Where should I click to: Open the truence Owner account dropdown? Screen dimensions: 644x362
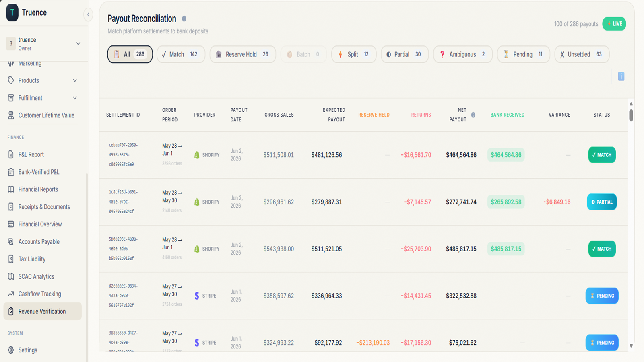(x=44, y=44)
